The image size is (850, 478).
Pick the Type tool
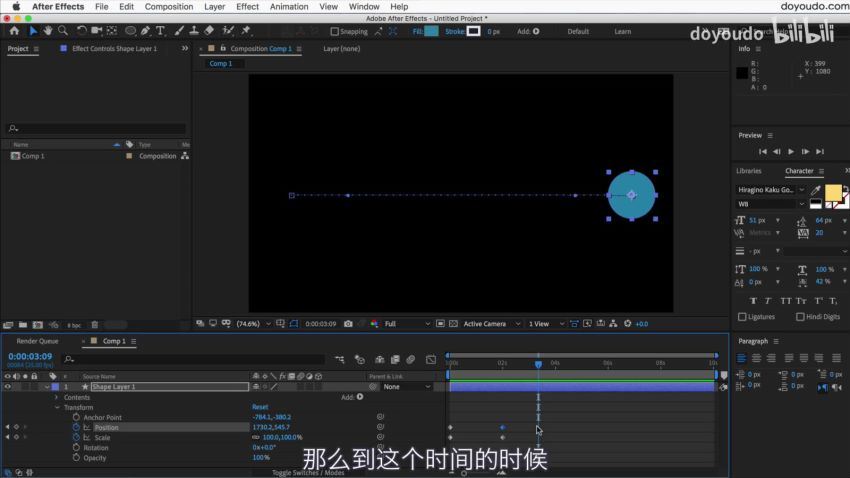click(160, 31)
